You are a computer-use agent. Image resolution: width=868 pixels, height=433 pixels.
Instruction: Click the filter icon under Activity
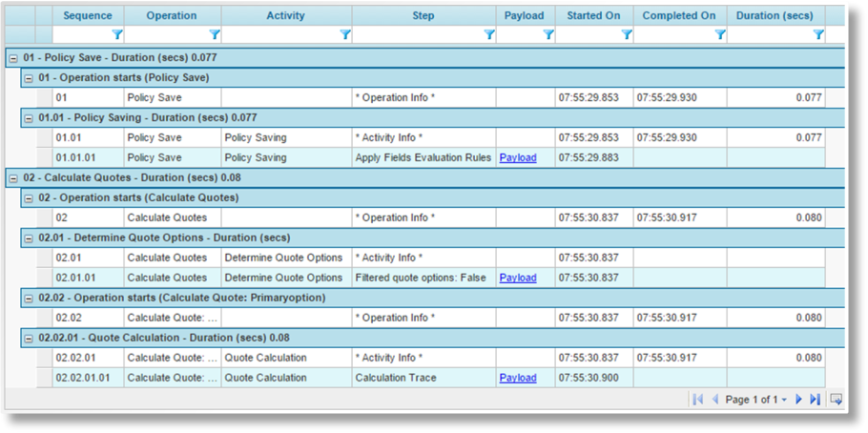click(x=345, y=34)
